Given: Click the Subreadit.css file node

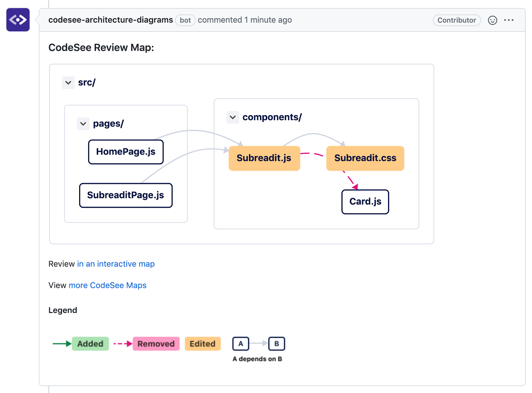Looking at the screenshot, I should [x=365, y=158].
